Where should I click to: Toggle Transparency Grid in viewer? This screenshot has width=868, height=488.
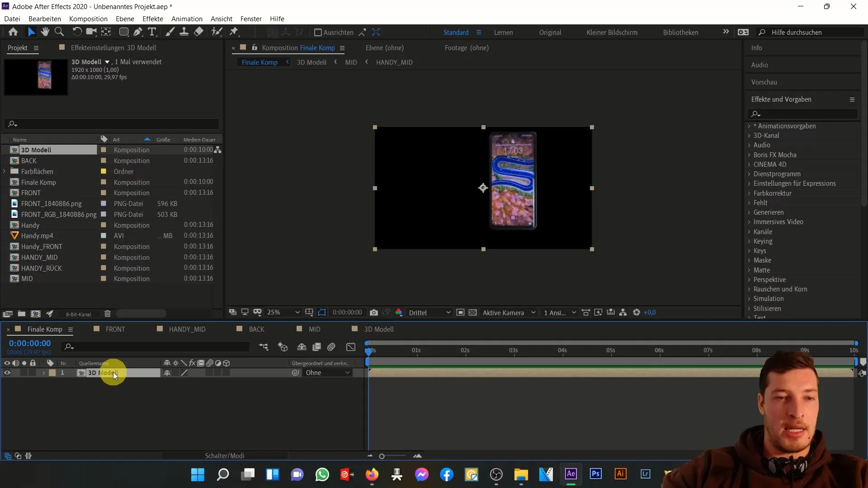[x=472, y=313]
